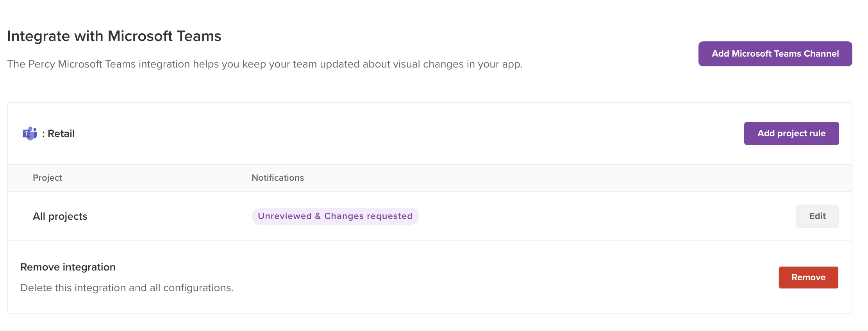Click the Add project rule button
The image size is (868, 331).
click(791, 133)
